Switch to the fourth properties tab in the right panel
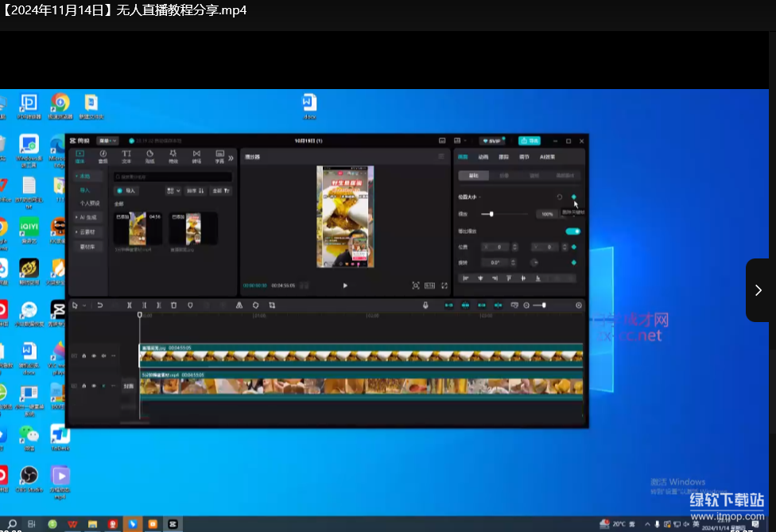This screenshot has width=776, height=532. (x=524, y=157)
